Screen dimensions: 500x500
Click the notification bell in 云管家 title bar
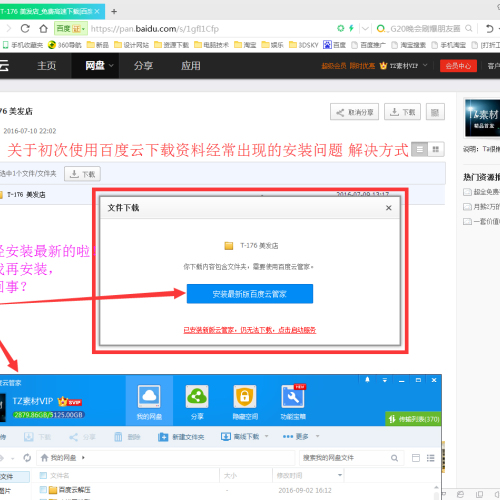367,380
